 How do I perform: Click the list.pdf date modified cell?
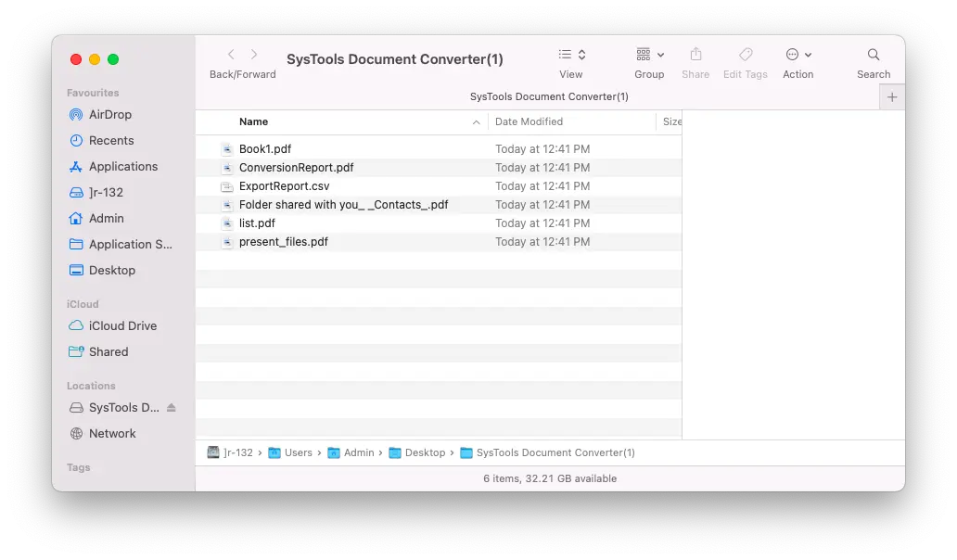coord(542,223)
